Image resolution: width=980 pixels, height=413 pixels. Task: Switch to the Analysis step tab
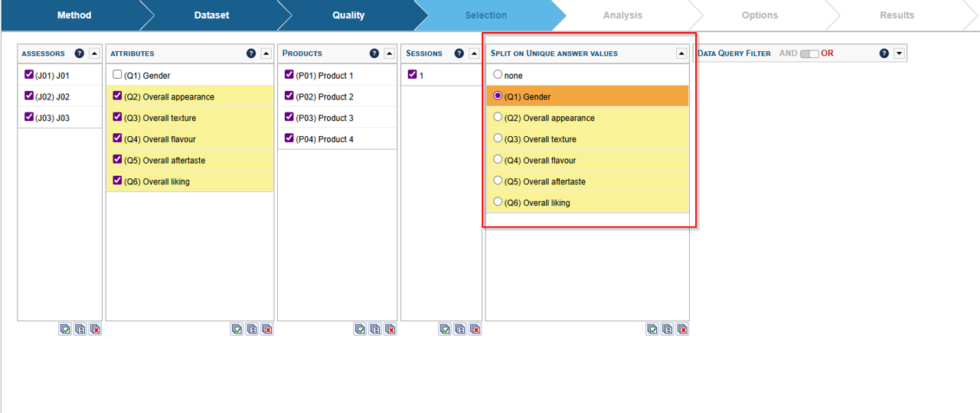click(x=622, y=15)
